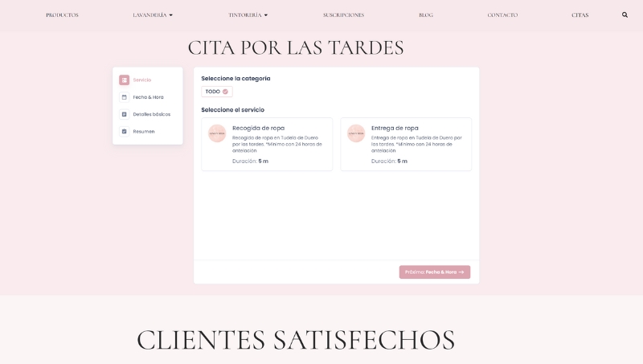The image size is (643, 364).
Task: Open the search magnifier icon
Action: 625,14
